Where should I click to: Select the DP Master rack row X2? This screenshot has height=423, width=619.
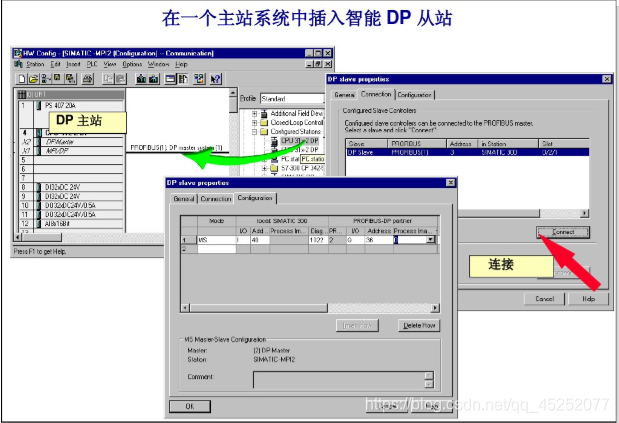click(x=71, y=142)
